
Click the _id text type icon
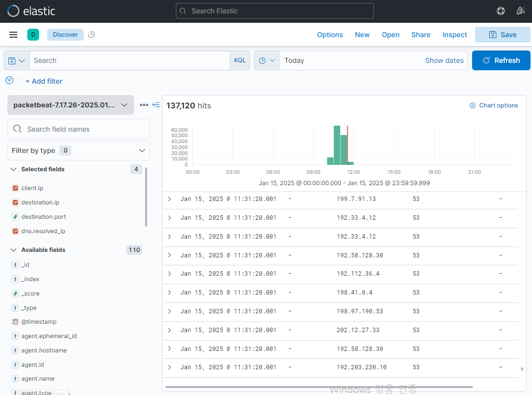click(x=15, y=265)
